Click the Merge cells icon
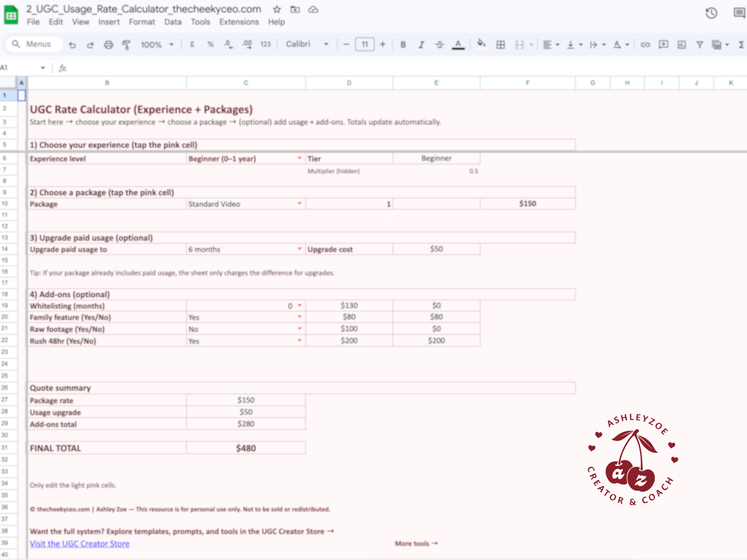747x560 pixels. pos(519,45)
